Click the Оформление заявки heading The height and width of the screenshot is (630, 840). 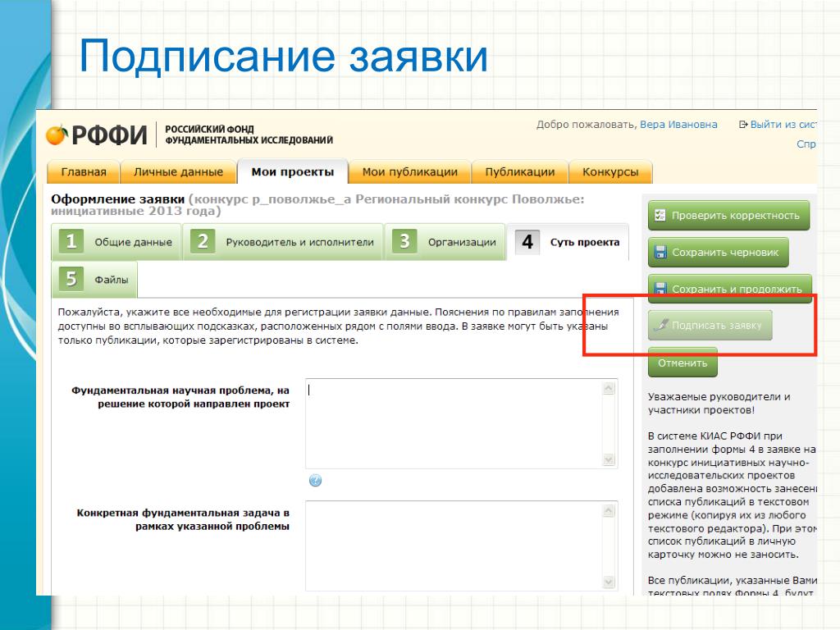click(118, 199)
